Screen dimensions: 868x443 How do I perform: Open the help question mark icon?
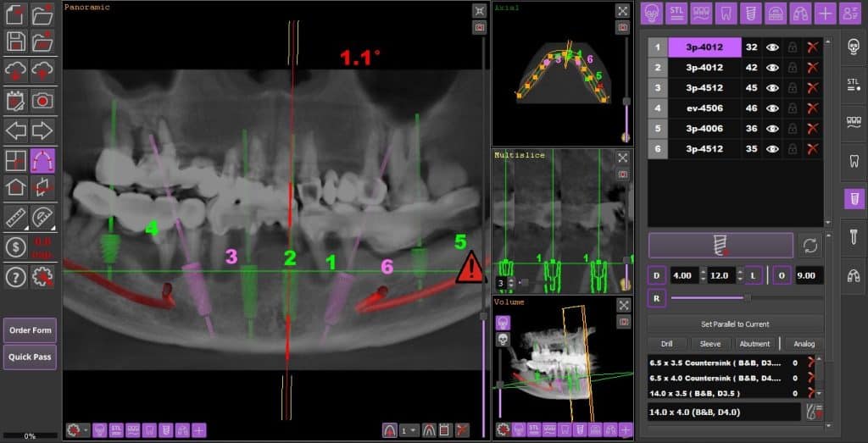point(16,276)
